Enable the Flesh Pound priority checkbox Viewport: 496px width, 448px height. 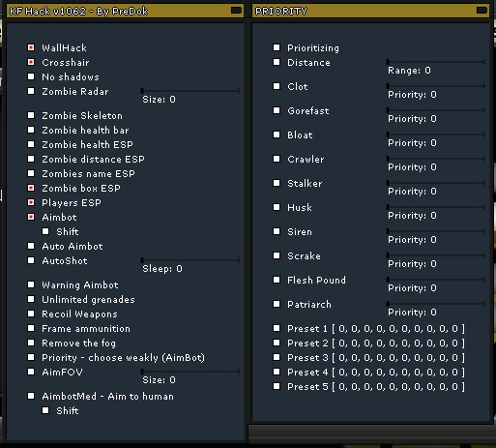pyautogui.click(x=277, y=280)
